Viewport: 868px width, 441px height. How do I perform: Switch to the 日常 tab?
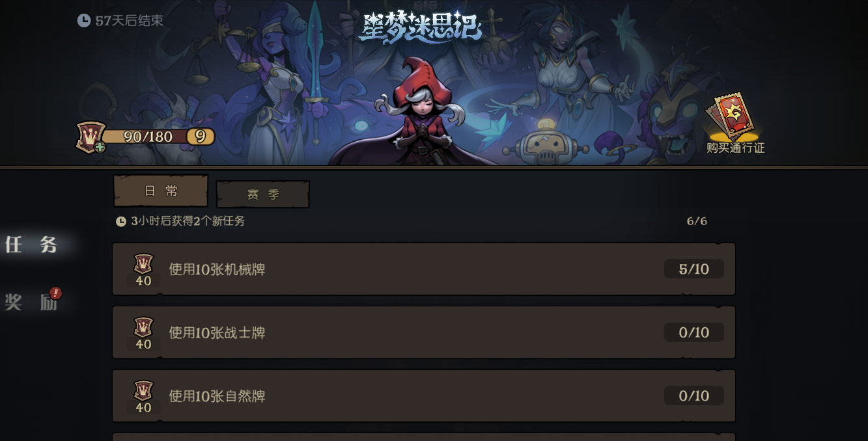click(x=161, y=191)
